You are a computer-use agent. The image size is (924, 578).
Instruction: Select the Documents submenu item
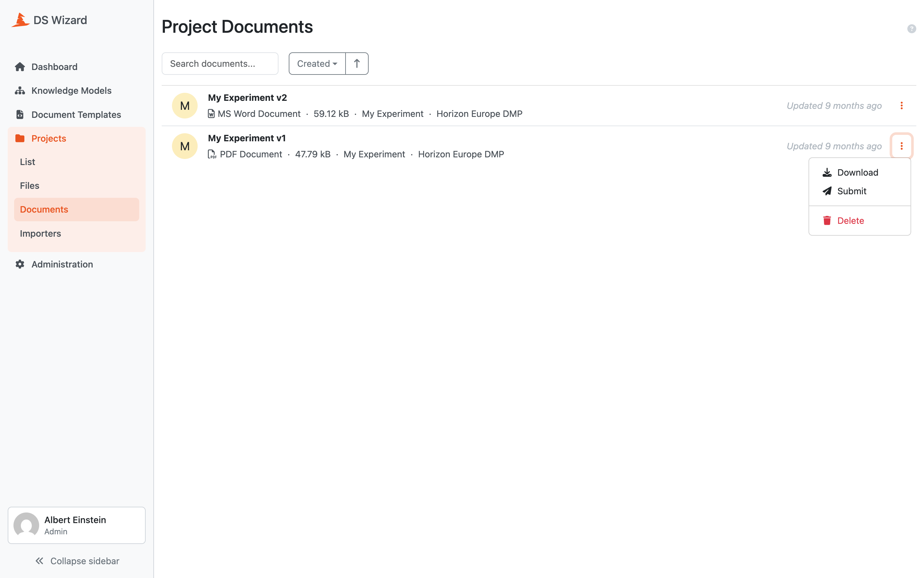[76, 209]
